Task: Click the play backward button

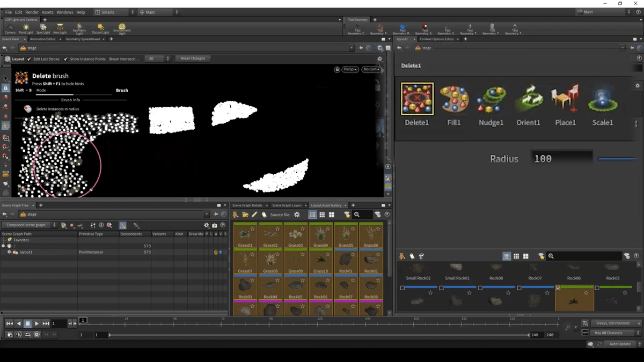Action: [x=19, y=323]
